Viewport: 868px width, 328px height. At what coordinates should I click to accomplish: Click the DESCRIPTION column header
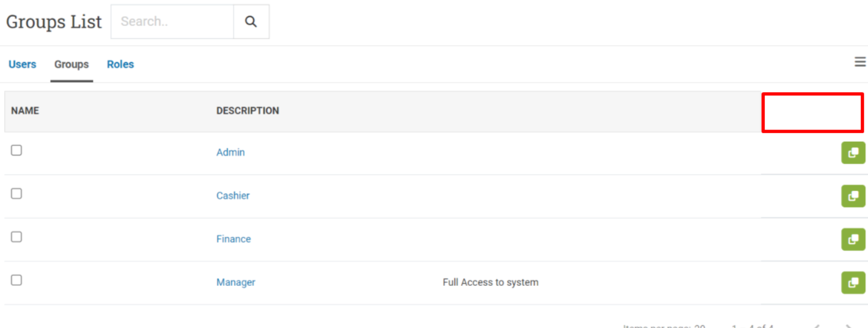(x=248, y=111)
